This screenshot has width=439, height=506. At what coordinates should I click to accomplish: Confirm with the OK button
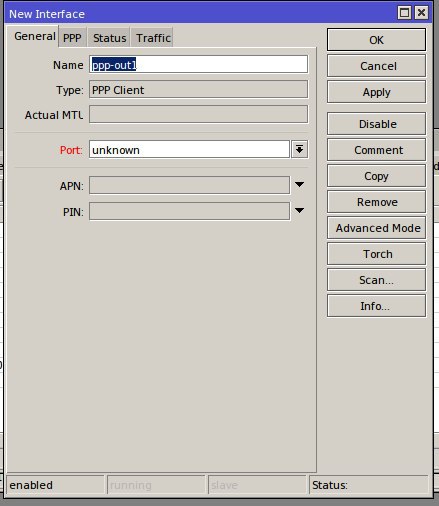pos(376,40)
